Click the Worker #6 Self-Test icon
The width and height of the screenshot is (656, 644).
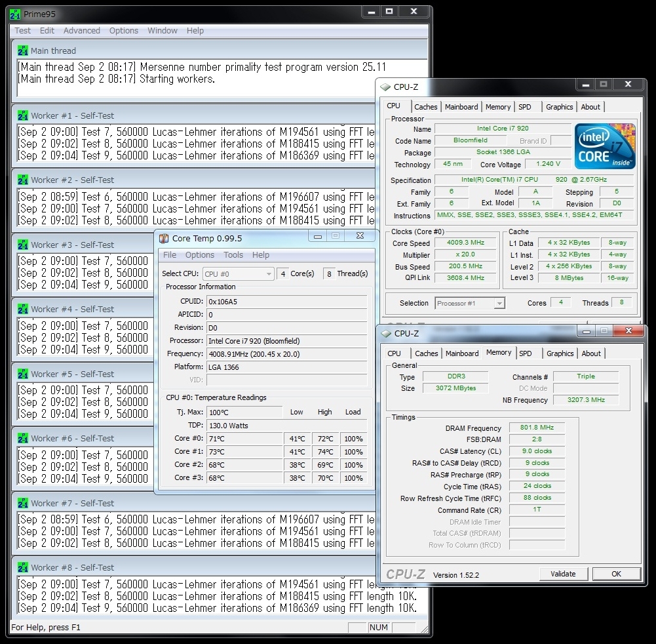coord(22,439)
